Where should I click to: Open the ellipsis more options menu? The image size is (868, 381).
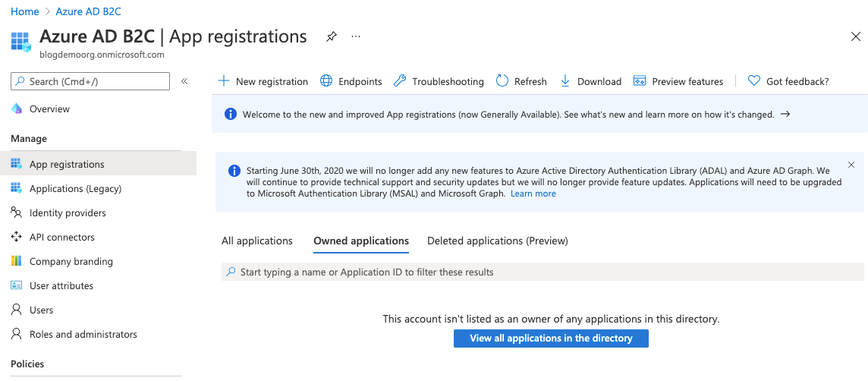356,36
